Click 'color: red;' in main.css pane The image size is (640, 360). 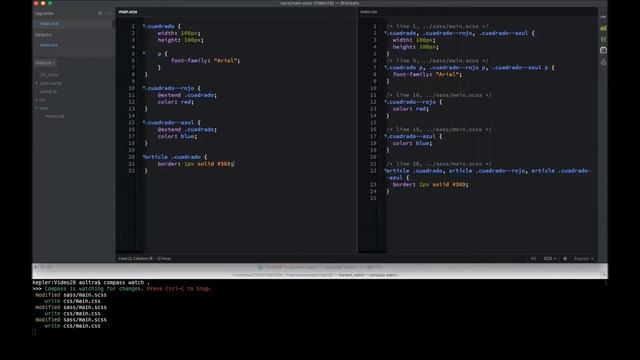point(411,109)
